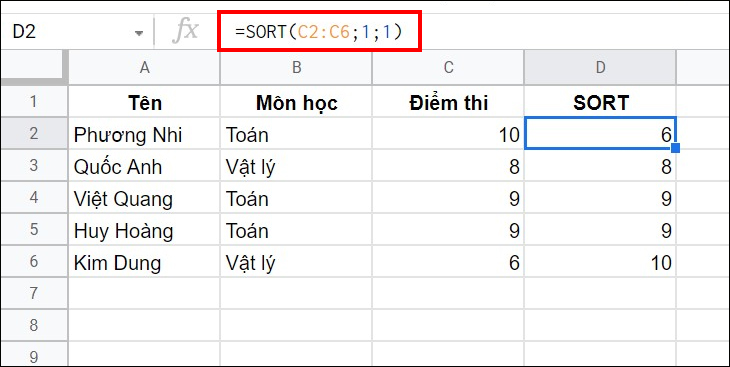Click the select-all corner box
This screenshot has height=367, width=730.
click(32, 66)
